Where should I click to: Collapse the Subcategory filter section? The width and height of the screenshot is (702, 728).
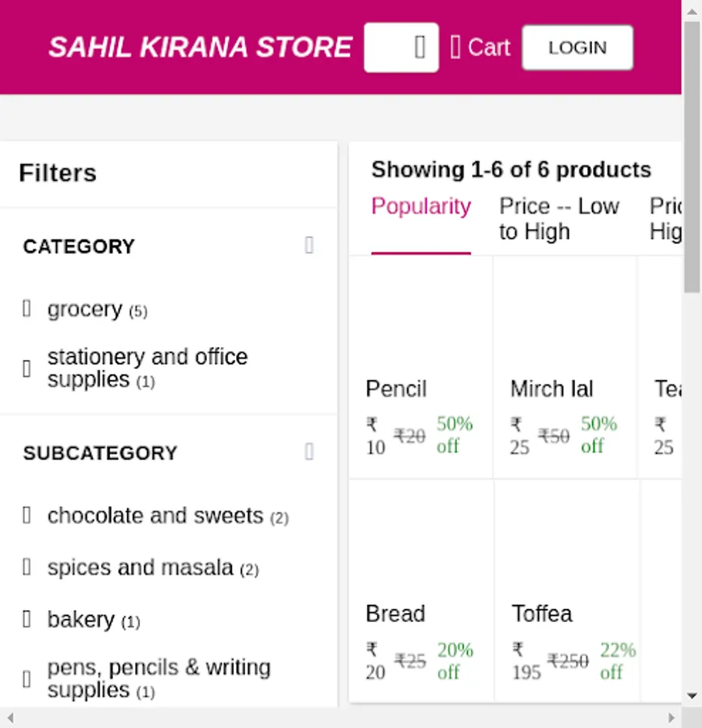pos(309,451)
